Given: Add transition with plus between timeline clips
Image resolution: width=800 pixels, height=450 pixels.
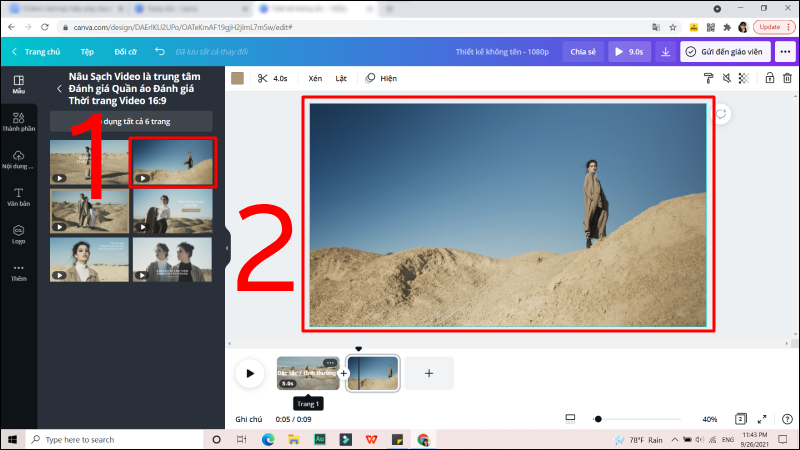Looking at the screenshot, I should point(343,373).
